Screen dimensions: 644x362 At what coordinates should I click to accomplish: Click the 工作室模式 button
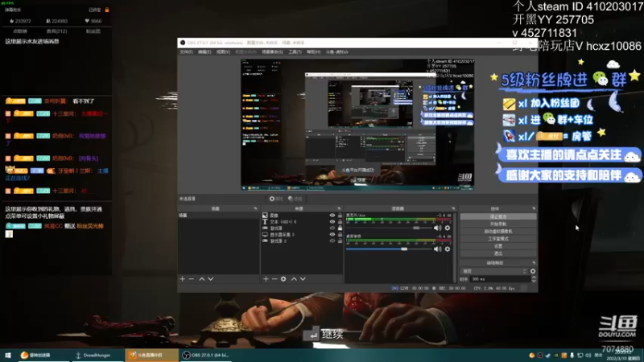point(498,239)
